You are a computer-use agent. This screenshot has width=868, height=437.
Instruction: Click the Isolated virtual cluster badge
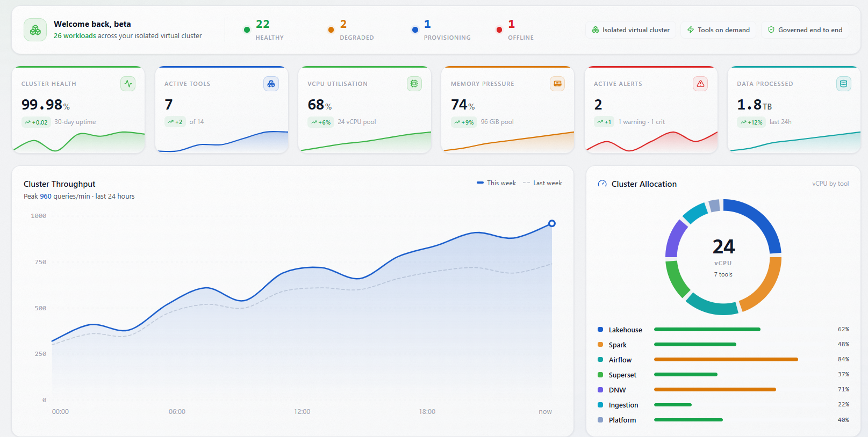(630, 30)
